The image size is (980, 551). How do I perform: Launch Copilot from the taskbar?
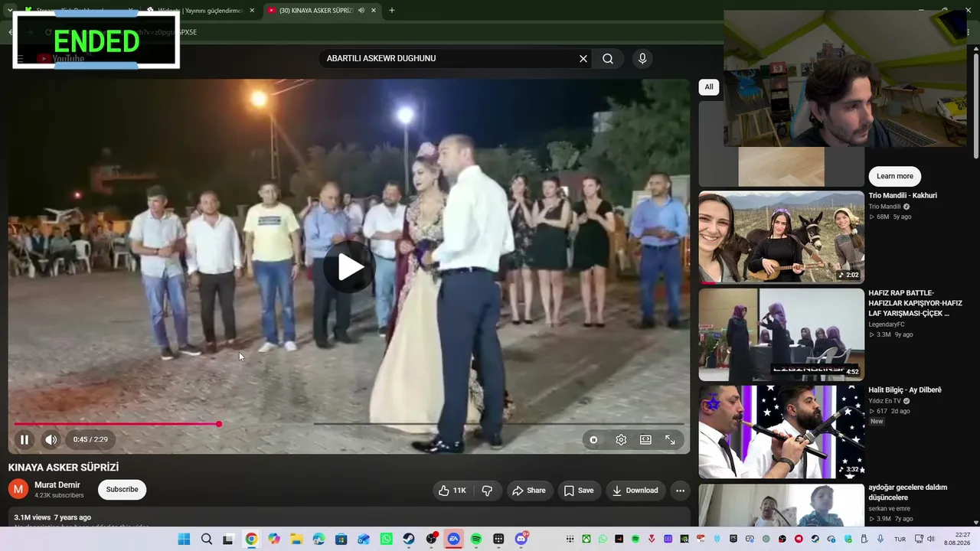tap(273, 540)
